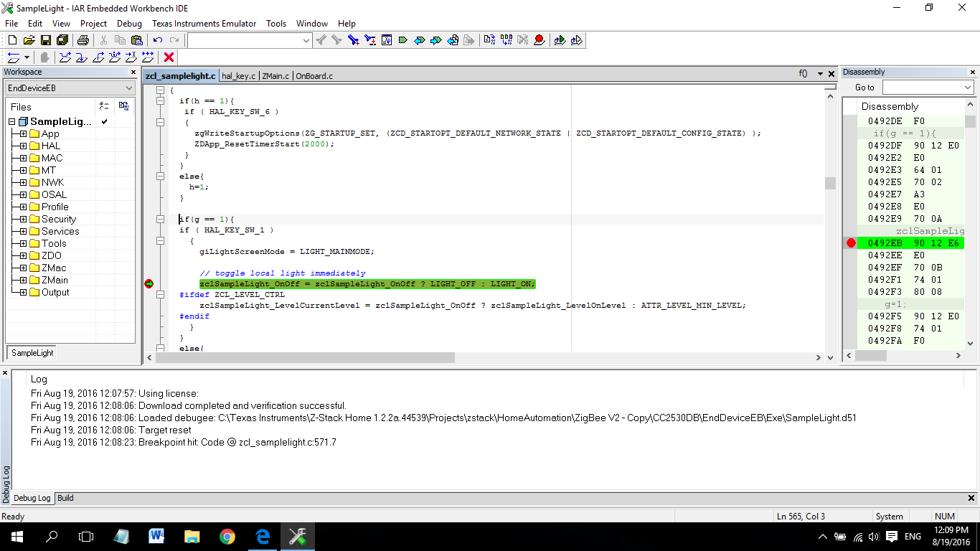The height and width of the screenshot is (551, 980).
Task: Switch to the OnBoard.c editor tab
Action: [314, 75]
